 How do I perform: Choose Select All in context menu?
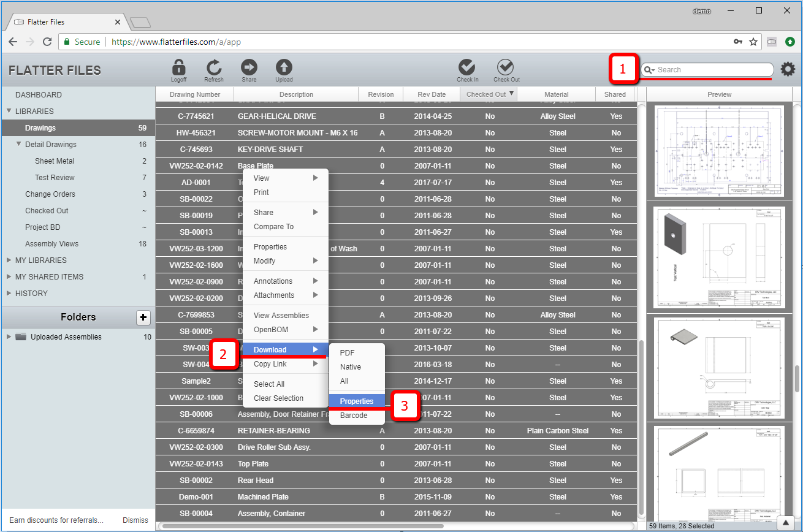tap(286, 384)
